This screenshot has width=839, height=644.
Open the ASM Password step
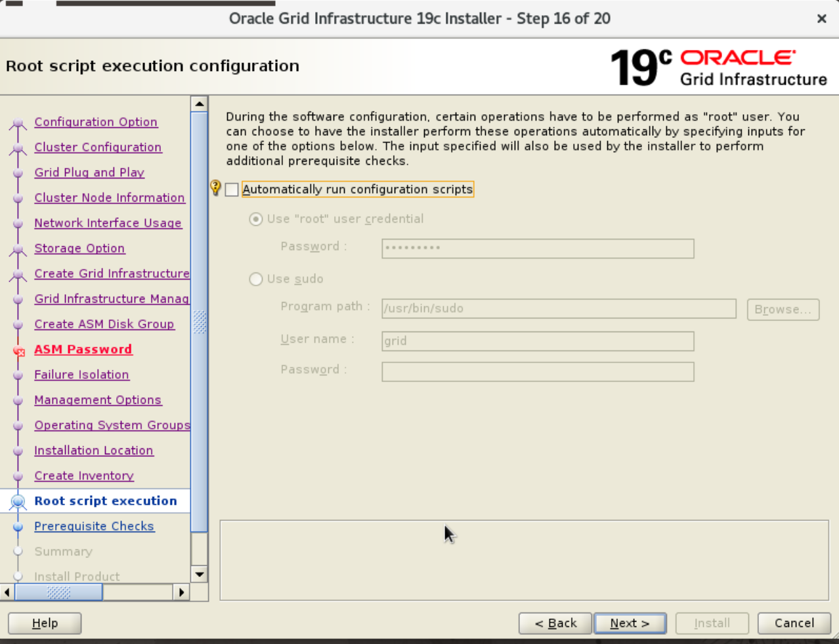(x=83, y=349)
